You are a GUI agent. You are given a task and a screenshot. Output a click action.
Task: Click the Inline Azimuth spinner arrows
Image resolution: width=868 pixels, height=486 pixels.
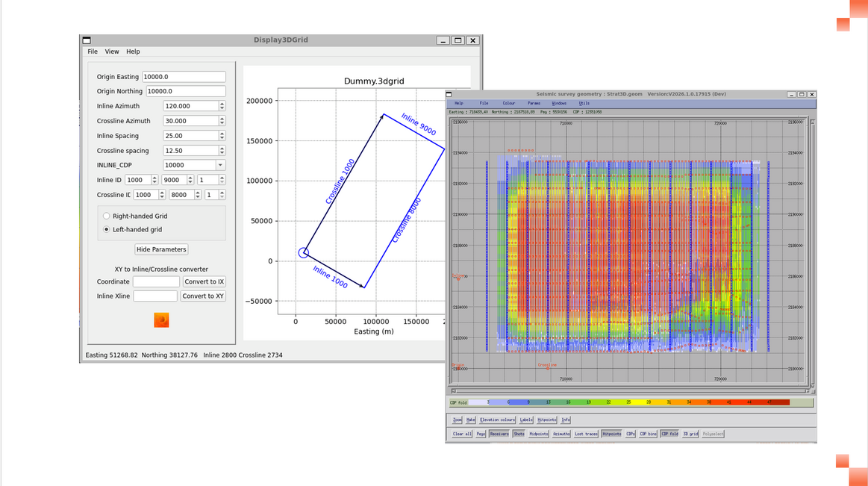[x=222, y=106]
